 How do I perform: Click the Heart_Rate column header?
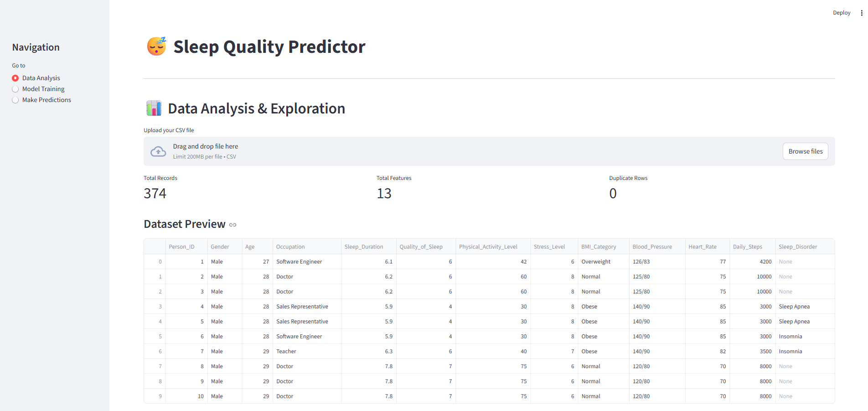click(x=702, y=247)
